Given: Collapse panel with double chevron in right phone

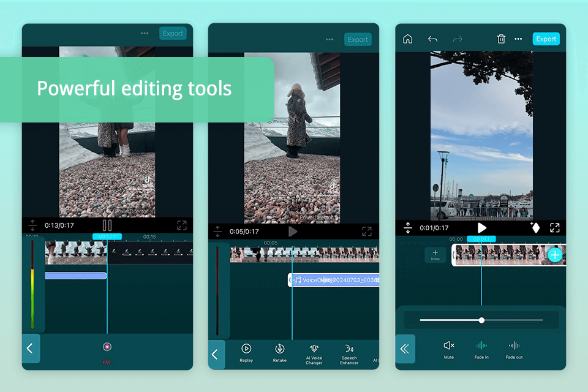Looking at the screenshot, I should click(x=405, y=349).
